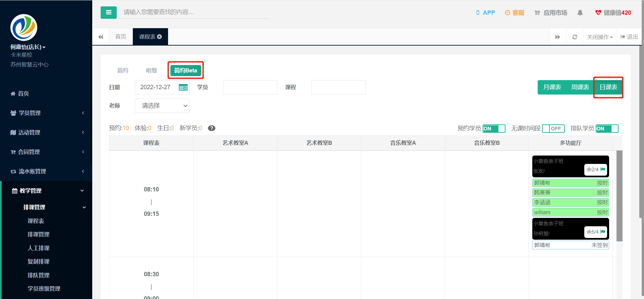Click the schedule table vertical scrollbar
The height and width of the screenshot is (299, 644).
pyautogui.click(x=620, y=196)
